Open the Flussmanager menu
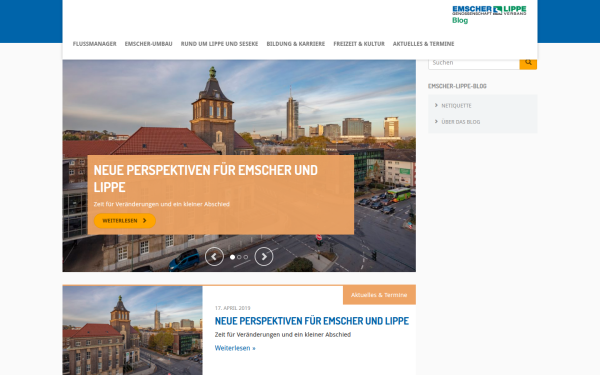The width and height of the screenshot is (600, 375). tap(95, 44)
